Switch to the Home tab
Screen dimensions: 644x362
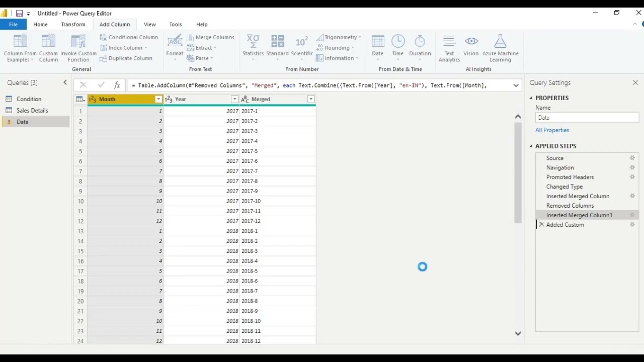click(40, 24)
